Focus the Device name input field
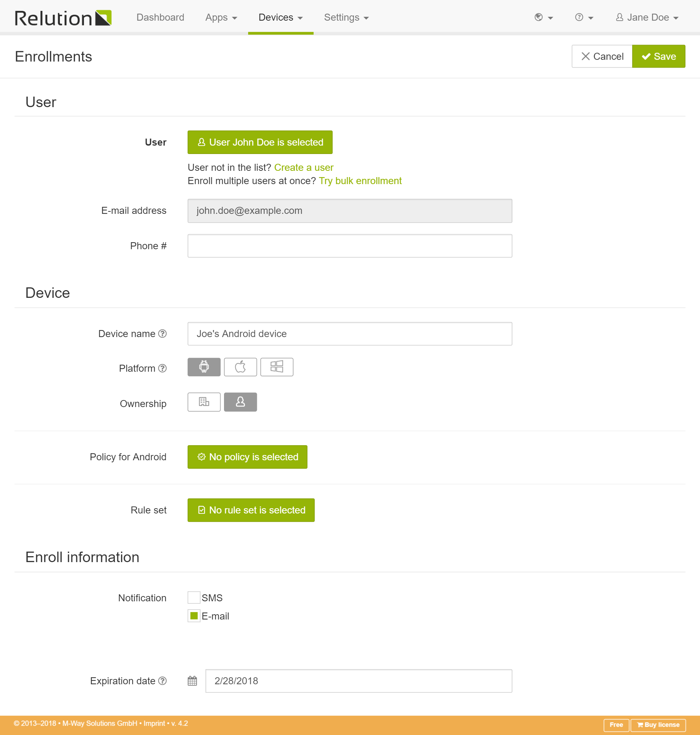This screenshot has height=735, width=700. coord(350,334)
